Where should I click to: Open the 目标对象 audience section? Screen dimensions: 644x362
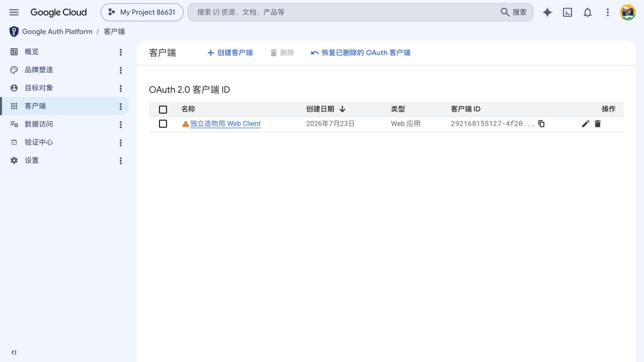click(x=39, y=88)
